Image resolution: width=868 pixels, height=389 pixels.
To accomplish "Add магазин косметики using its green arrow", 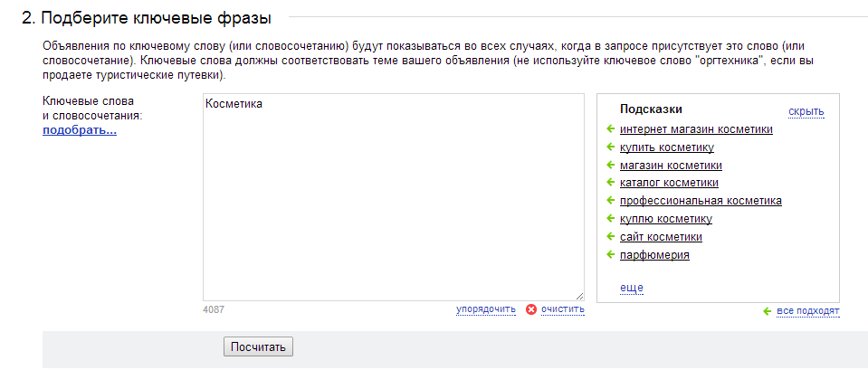I will [611, 165].
